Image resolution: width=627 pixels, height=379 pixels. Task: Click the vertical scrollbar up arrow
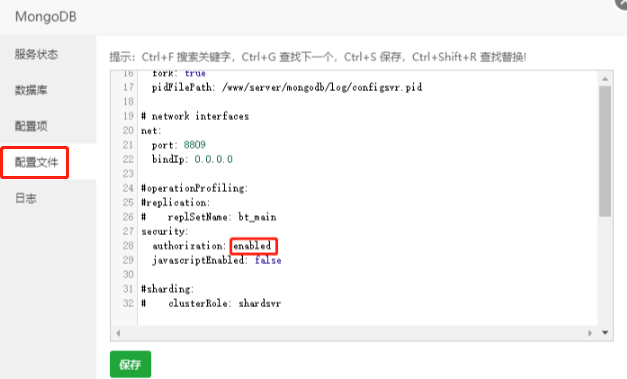click(x=605, y=79)
